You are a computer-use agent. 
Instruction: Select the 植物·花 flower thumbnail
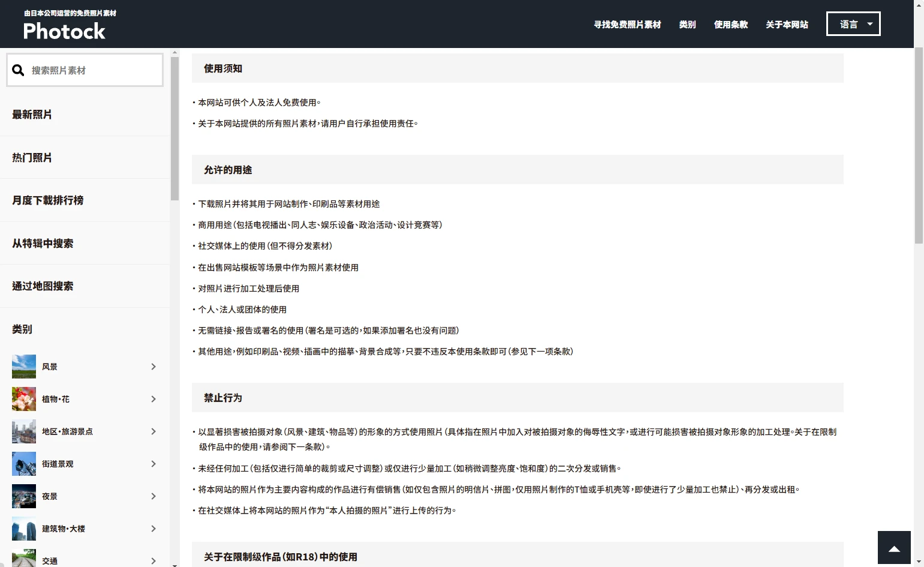[24, 399]
